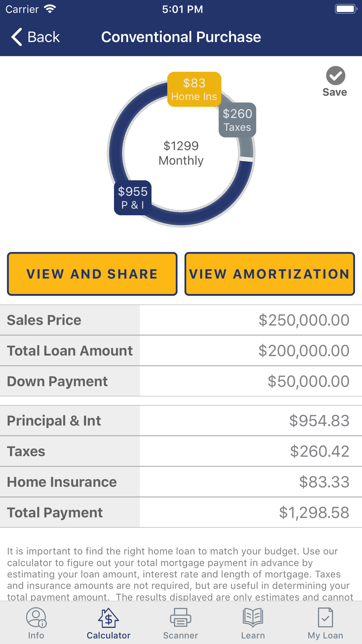This screenshot has height=644, width=362.
Task: Tap the $1299 Monthly chart center
Action: pyautogui.click(x=181, y=153)
